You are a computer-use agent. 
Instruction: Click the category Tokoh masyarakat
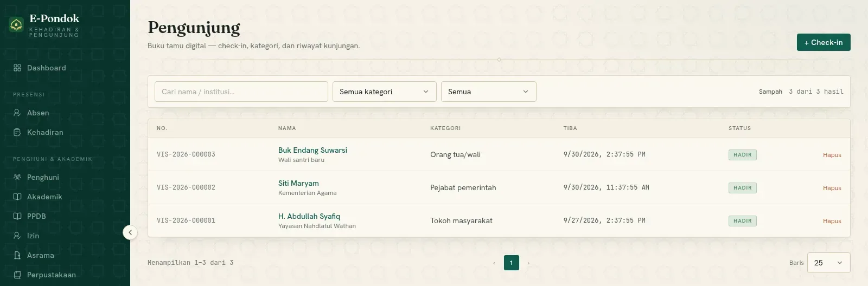pos(461,220)
